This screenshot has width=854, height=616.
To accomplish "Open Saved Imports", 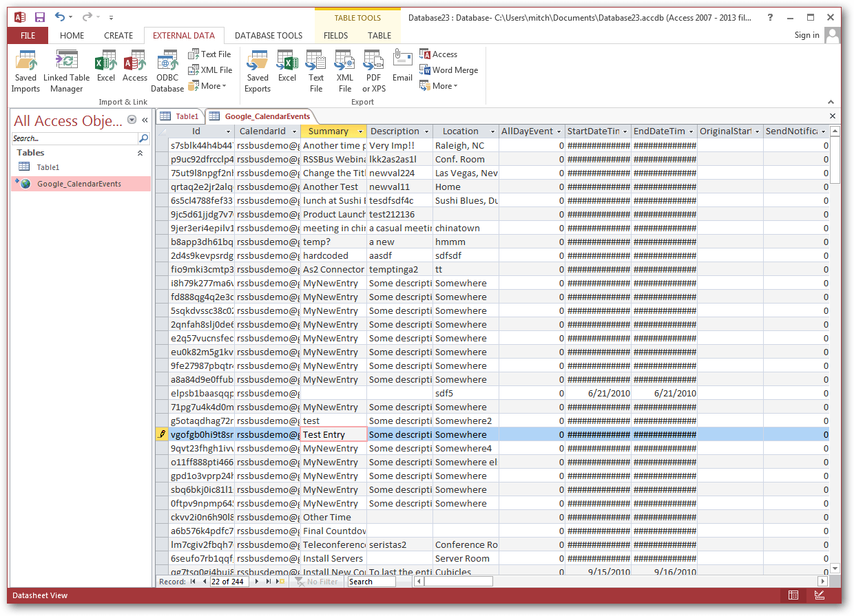I will 25,69.
